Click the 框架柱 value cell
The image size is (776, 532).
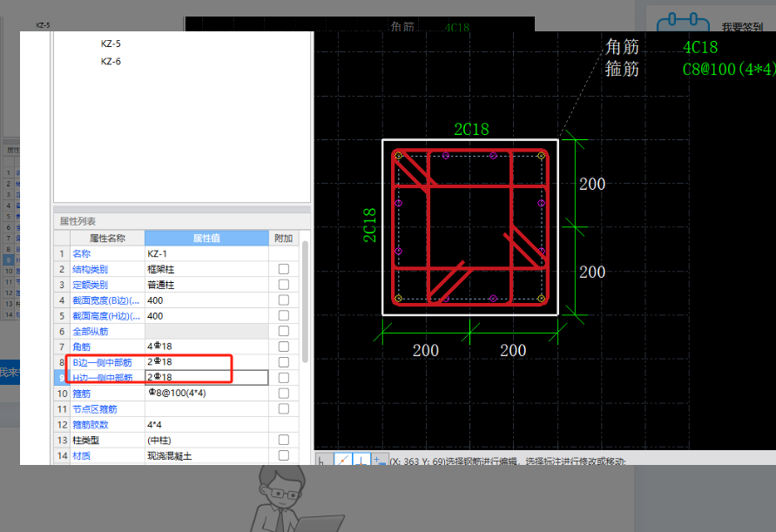[206, 269]
